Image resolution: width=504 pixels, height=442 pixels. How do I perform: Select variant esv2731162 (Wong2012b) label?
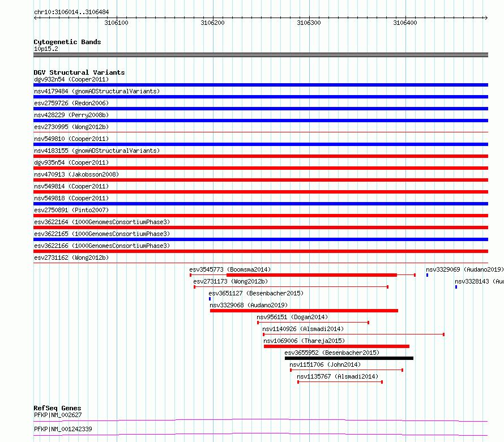(x=71, y=258)
